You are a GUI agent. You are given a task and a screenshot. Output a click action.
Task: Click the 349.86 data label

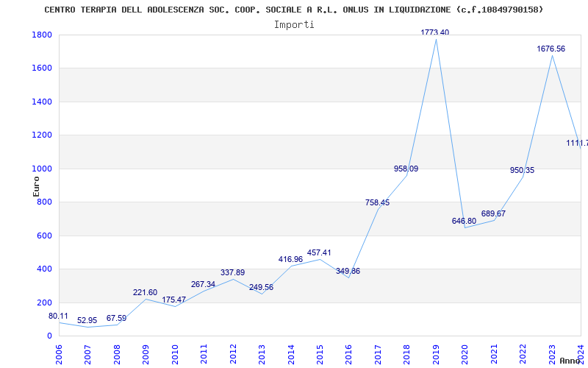pos(348,271)
